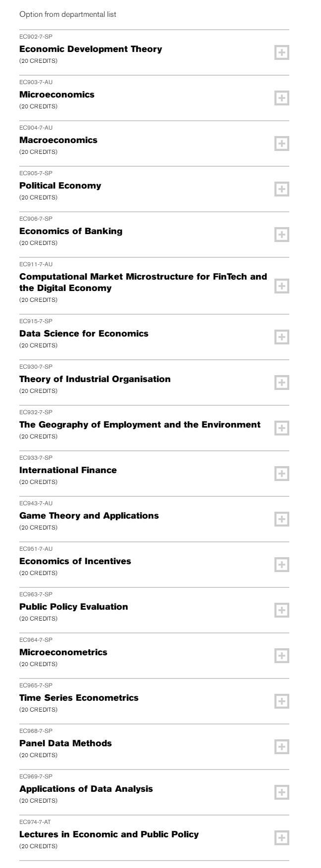This screenshot has height=868, width=321.
Task: Click the Option from departmental list heading
Action: [x=68, y=14]
